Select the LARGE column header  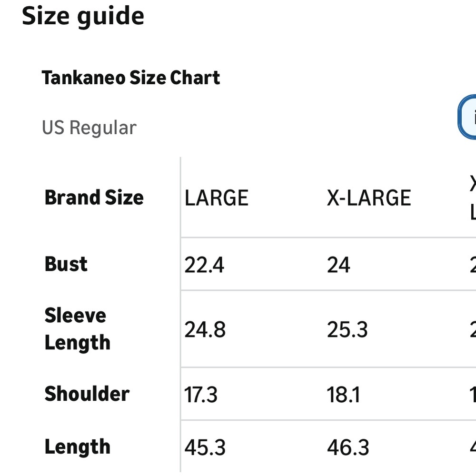click(217, 198)
